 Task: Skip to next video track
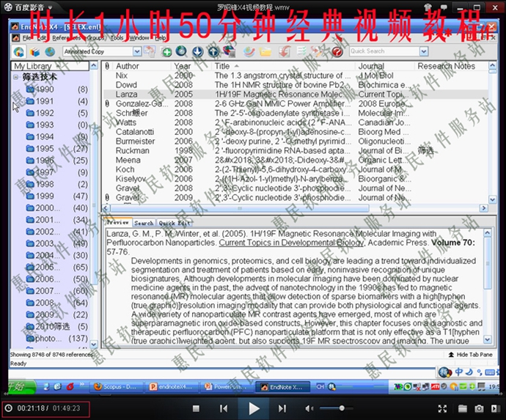pyautogui.click(x=282, y=408)
